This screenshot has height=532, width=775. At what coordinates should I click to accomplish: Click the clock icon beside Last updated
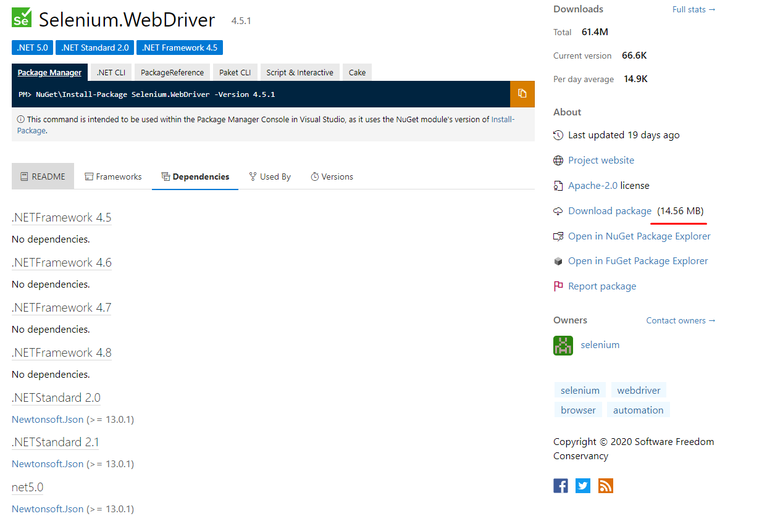(558, 135)
